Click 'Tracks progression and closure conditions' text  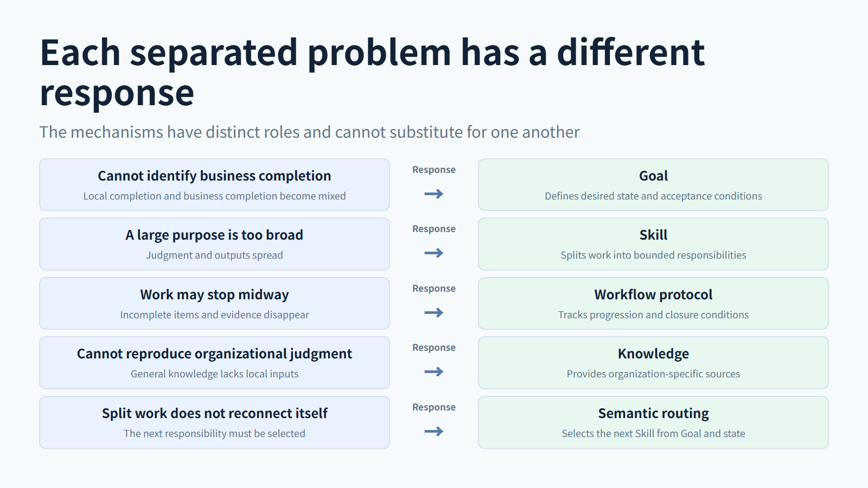click(x=653, y=315)
